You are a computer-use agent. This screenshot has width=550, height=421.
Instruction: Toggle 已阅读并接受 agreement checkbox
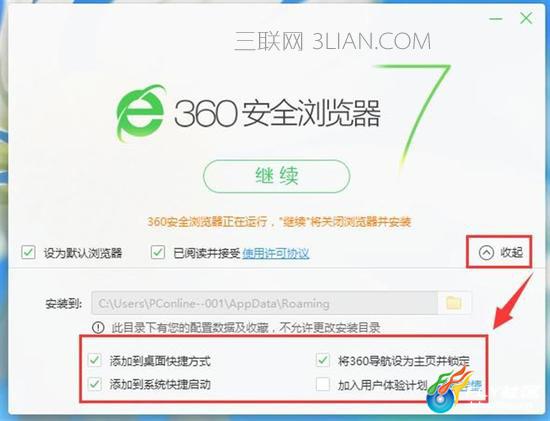point(158,252)
